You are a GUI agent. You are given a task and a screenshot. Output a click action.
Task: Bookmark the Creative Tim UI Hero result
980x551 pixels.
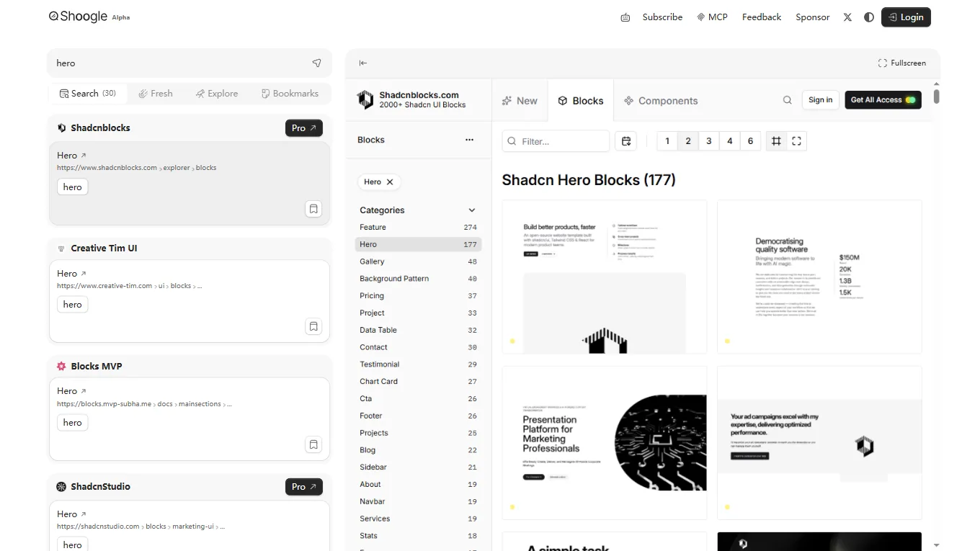point(313,326)
